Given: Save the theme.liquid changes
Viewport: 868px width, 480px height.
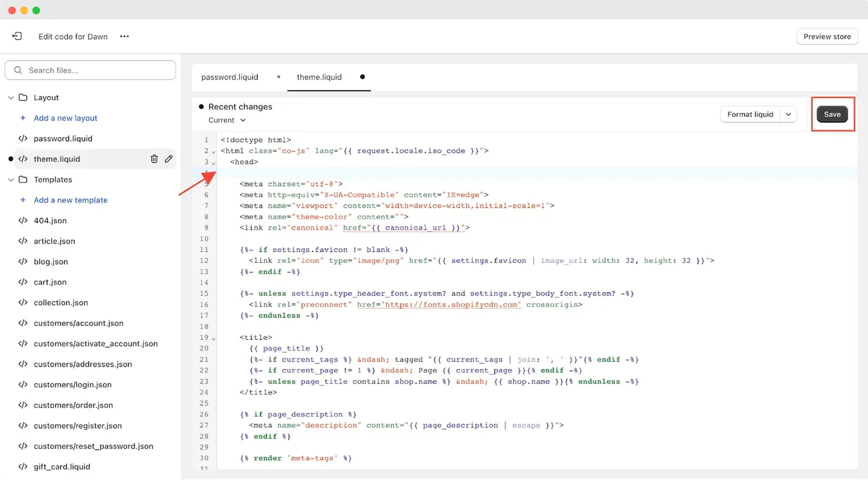Looking at the screenshot, I should pyautogui.click(x=832, y=114).
